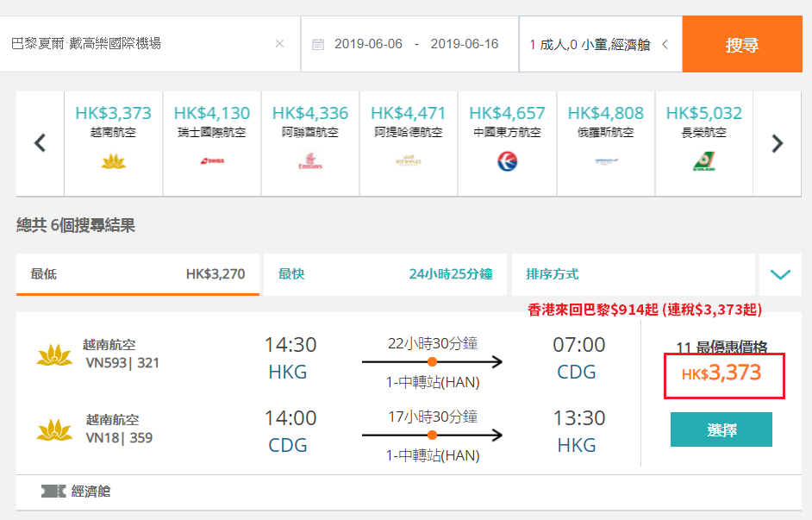Switch to the 最低 cheapest tab
This screenshot has height=520, width=812.
138,274
